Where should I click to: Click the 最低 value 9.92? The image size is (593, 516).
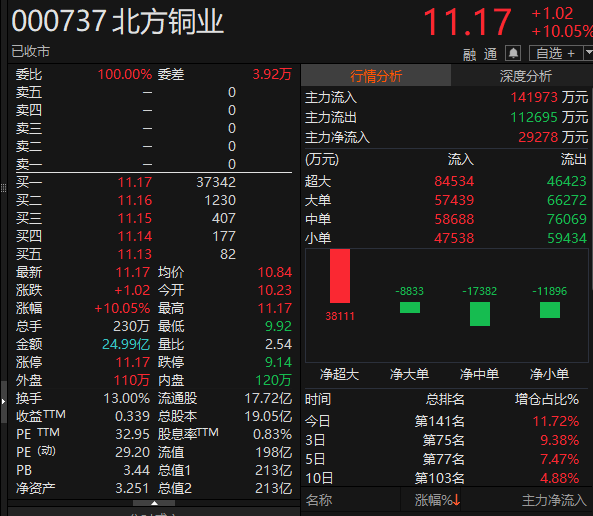(278, 326)
